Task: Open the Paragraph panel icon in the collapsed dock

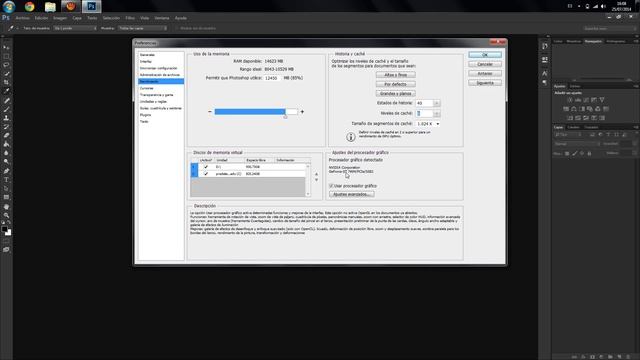Action: coord(544,82)
